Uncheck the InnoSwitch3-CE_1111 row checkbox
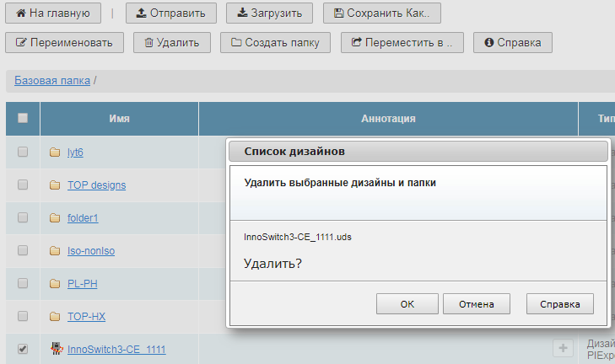615x364 pixels. 23,348
